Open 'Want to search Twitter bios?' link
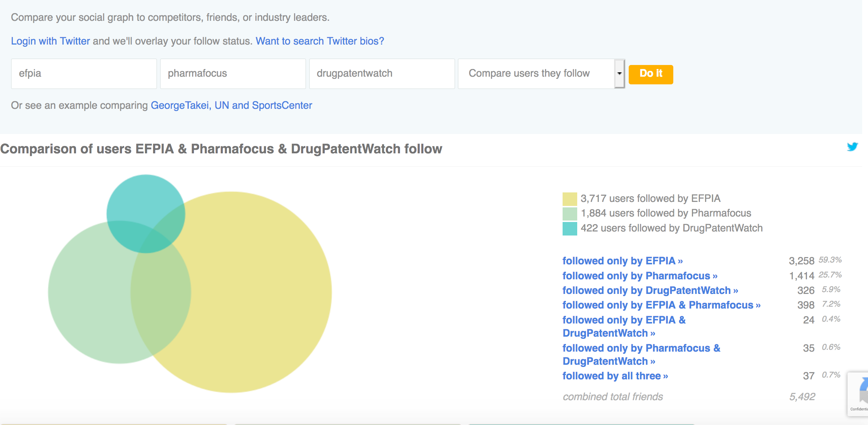This screenshot has width=868, height=425. 320,41
